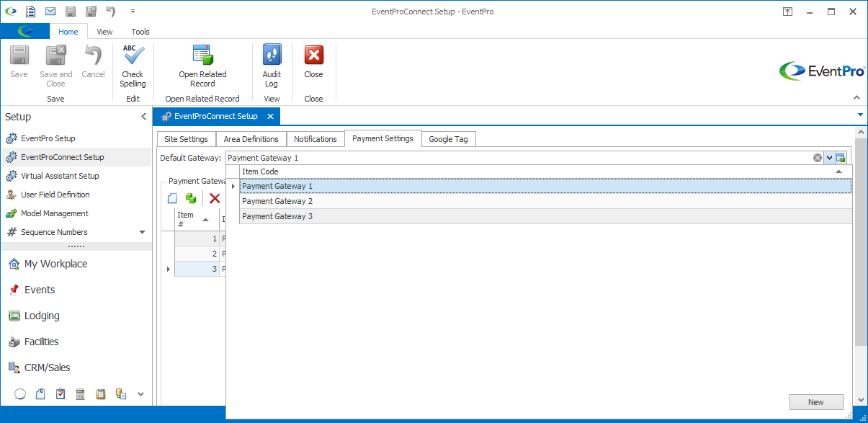Click the yellow clipboard icon in navigation footer
The height and width of the screenshot is (423, 868).
pyautogui.click(x=101, y=394)
